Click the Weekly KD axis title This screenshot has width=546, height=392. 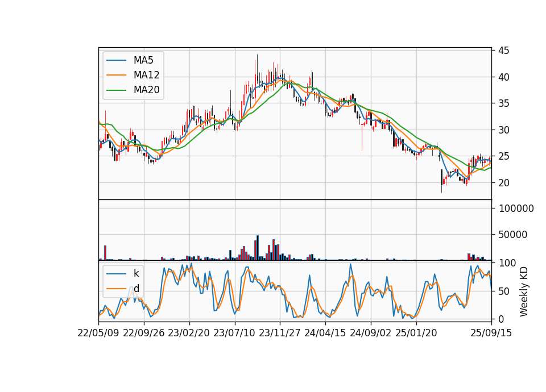(x=524, y=291)
